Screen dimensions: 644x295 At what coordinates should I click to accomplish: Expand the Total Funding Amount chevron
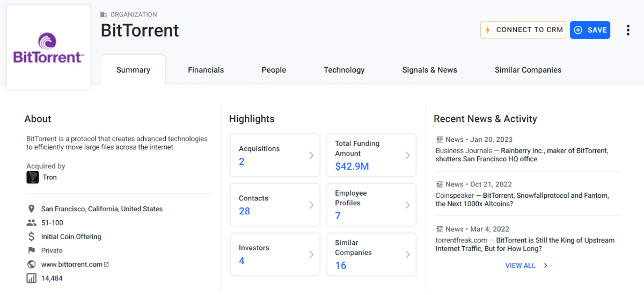click(x=407, y=155)
